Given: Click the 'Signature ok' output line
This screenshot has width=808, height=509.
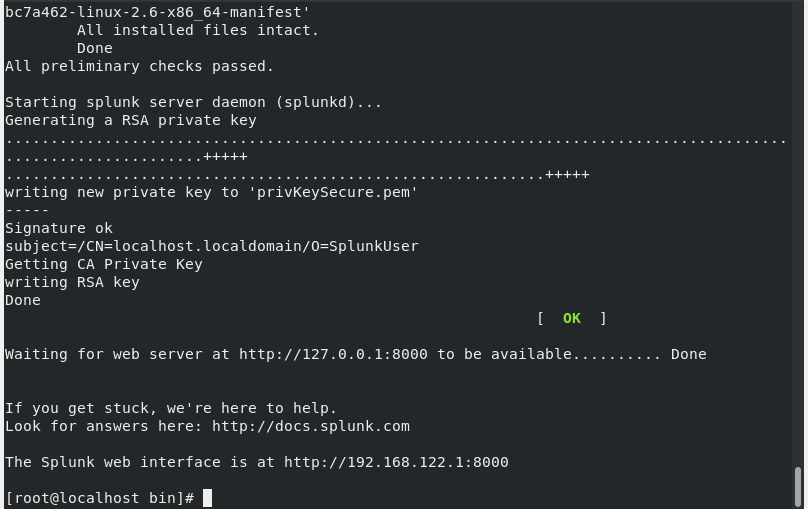Looking at the screenshot, I should tap(59, 228).
